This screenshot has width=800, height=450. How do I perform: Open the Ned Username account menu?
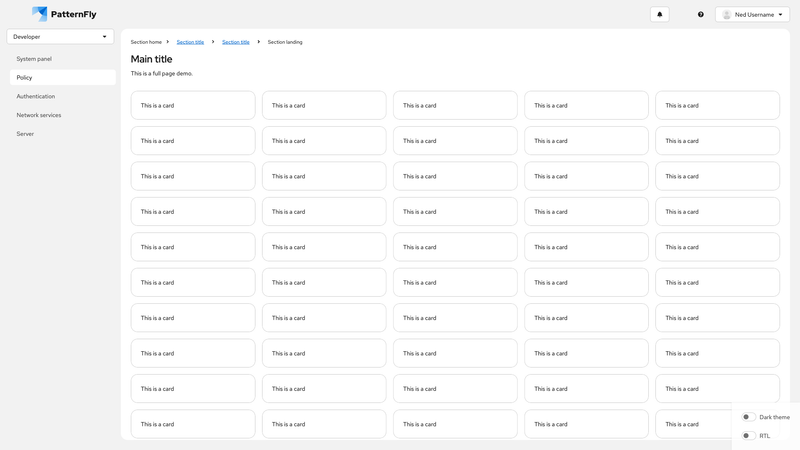pos(752,14)
